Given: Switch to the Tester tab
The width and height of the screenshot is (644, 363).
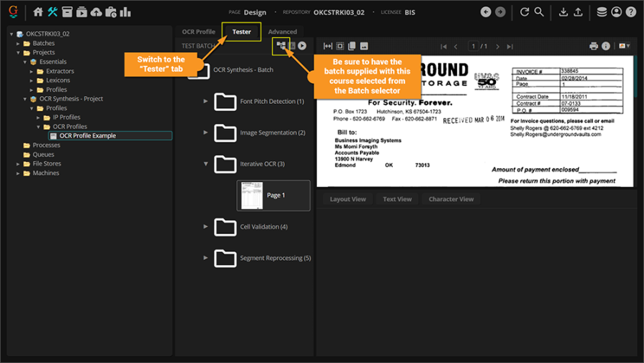Looking at the screenshot, I should point(242,32).
